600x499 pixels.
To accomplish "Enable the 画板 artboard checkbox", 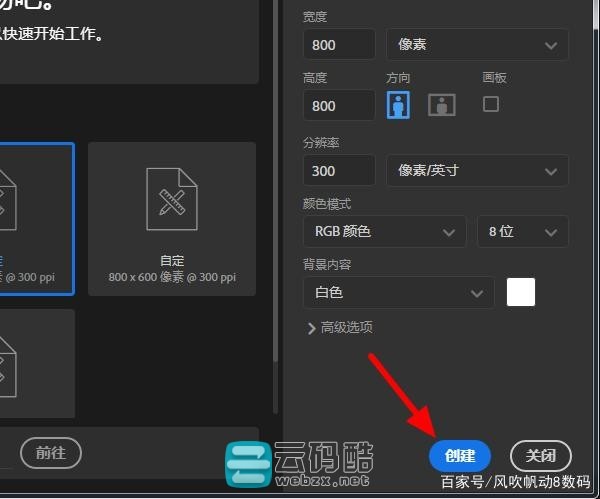I will click(491, 103).
